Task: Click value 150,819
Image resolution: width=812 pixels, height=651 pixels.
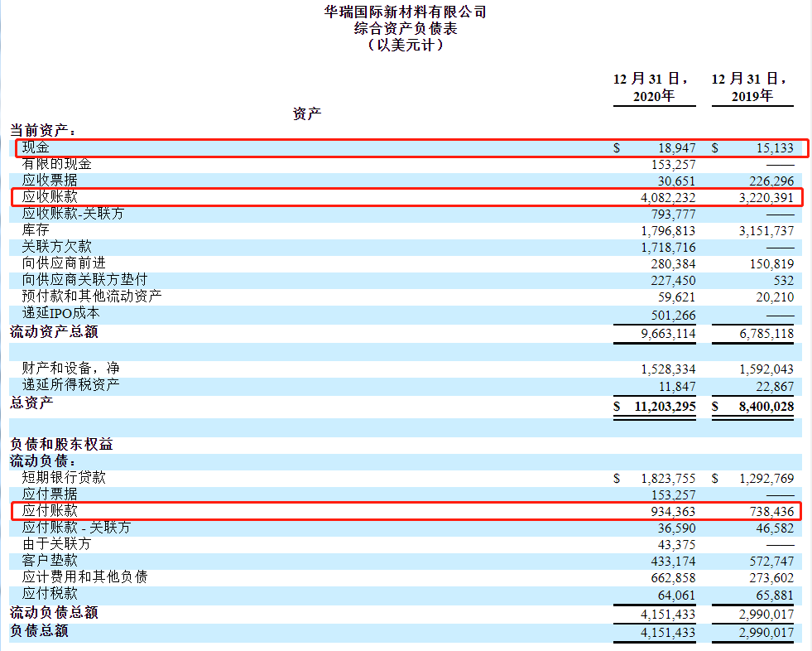Action: (771, 264)
